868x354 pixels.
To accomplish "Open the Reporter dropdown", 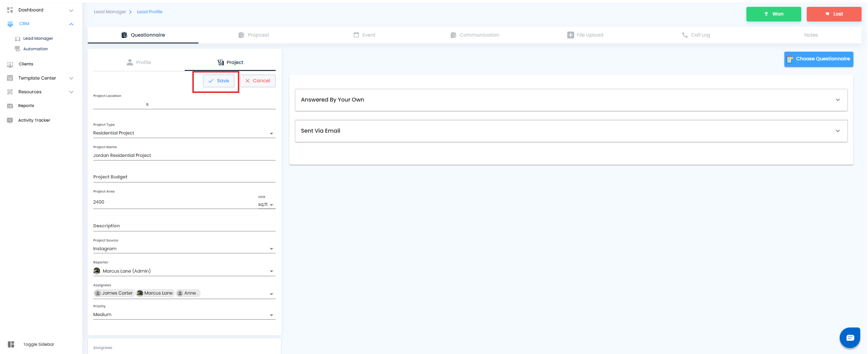I will 184,271.
